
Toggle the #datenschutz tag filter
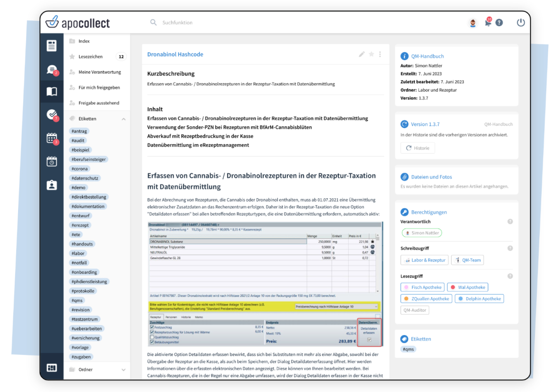point(85,178)
